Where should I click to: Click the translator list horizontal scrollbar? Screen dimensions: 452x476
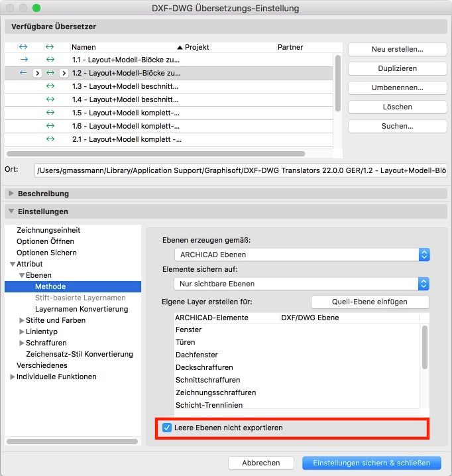[156, 154]
